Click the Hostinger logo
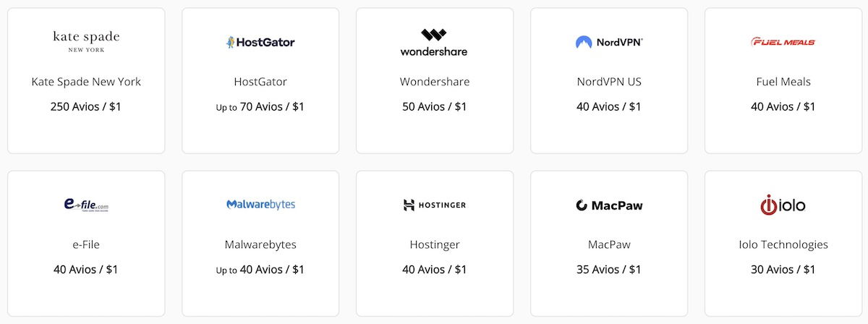 tap(434, 205)
